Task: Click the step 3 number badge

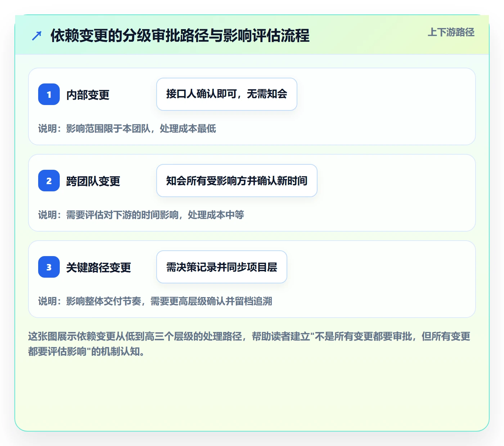Action: tap(49, 267)
